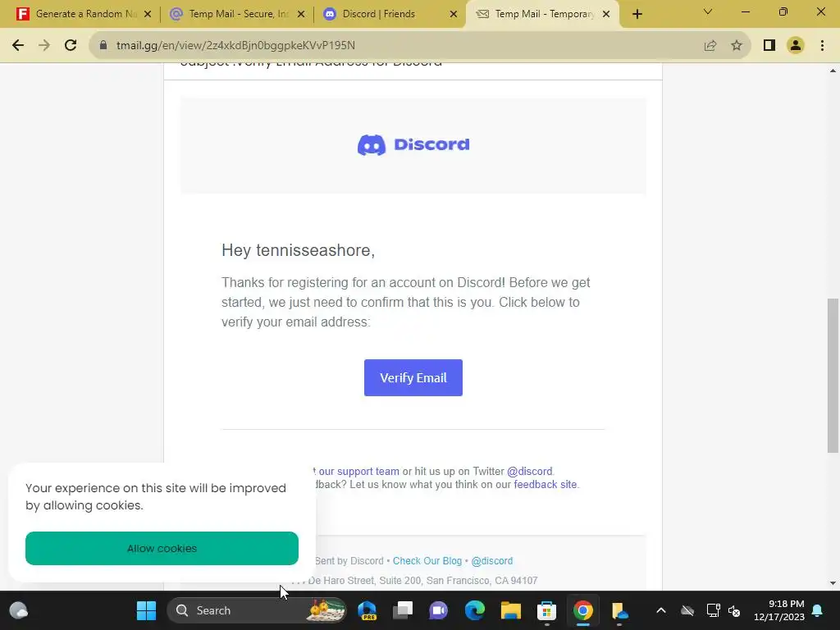
Task: Click the browser forward arrow
Action: click(44, 46)
